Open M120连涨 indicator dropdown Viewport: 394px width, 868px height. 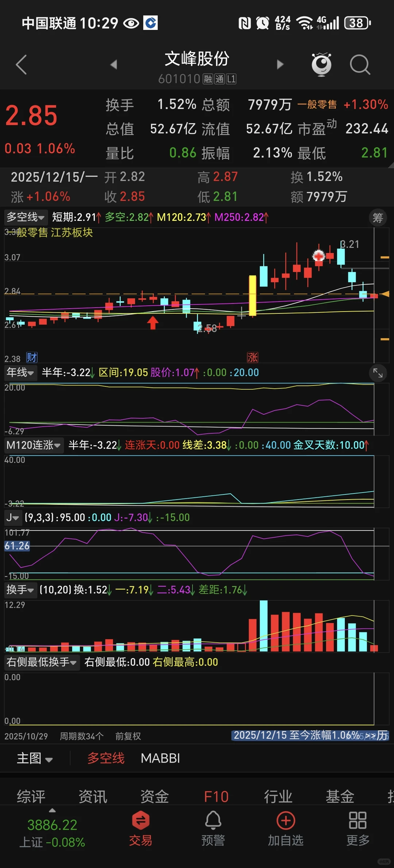pyautogui.click(x=34, y=445)
